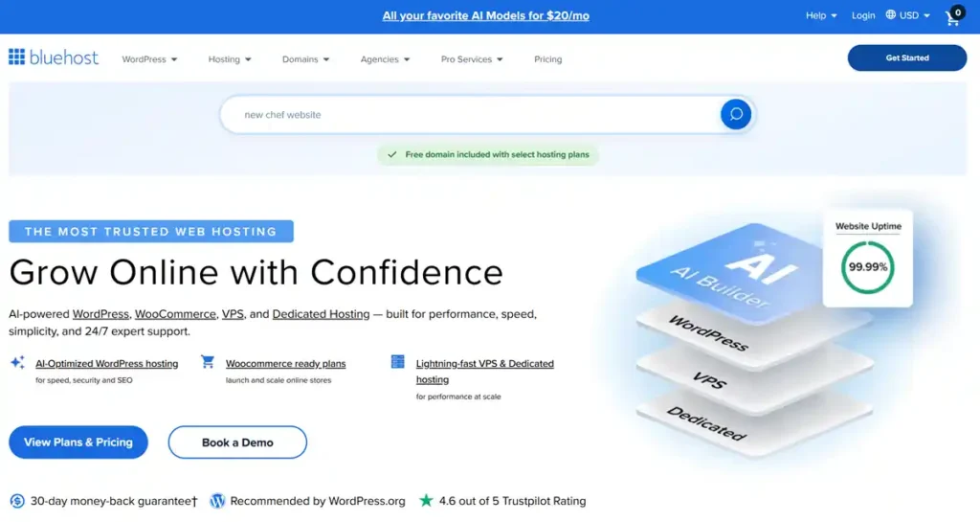
Task: Open the Dedicated Hosting hero link
Action: coord(321,314)
